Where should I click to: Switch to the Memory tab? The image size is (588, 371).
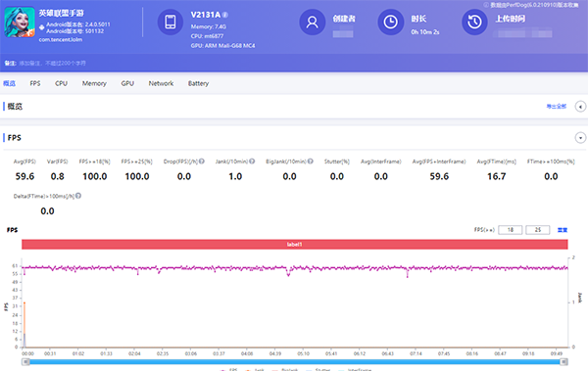(x=94, y=83)
